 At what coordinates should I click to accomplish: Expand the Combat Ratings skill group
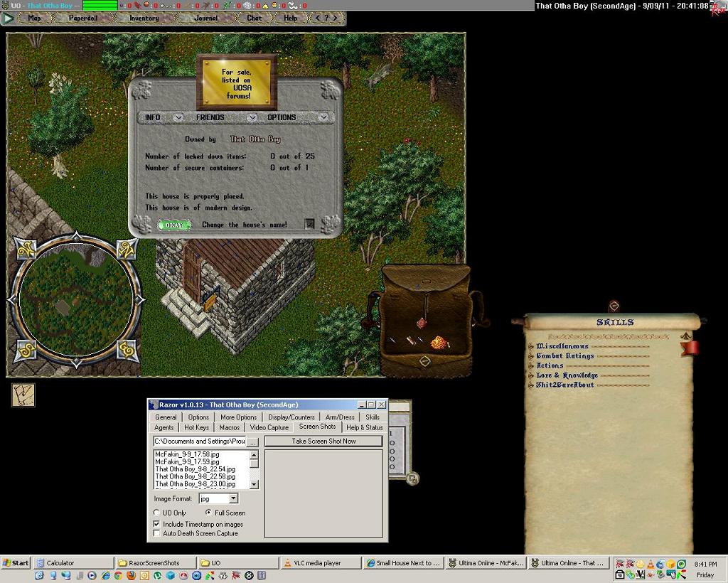tap(531, 356)
